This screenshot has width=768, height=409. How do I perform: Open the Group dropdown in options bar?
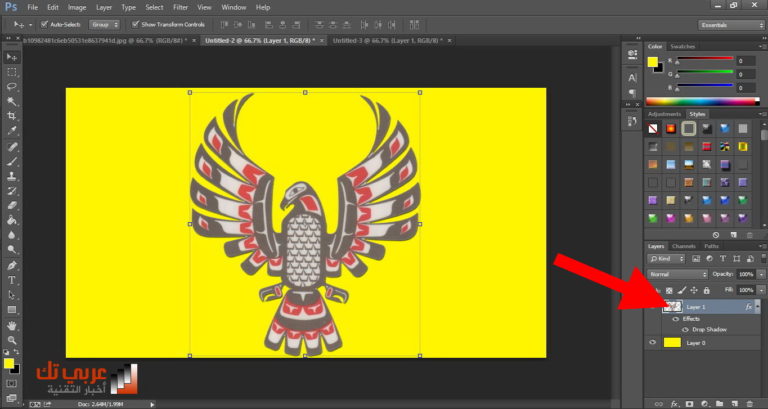(x=104, y=24)
